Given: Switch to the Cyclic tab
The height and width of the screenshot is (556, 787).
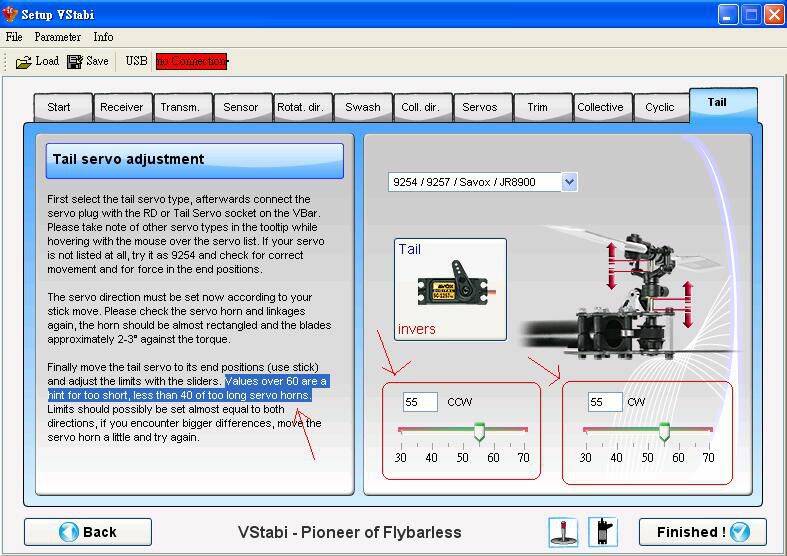Looking at the screenshot, I should coord(662,107).
